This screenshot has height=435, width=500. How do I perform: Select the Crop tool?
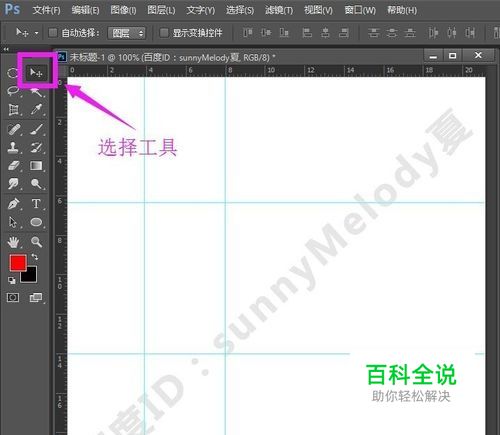coord(13,110)
